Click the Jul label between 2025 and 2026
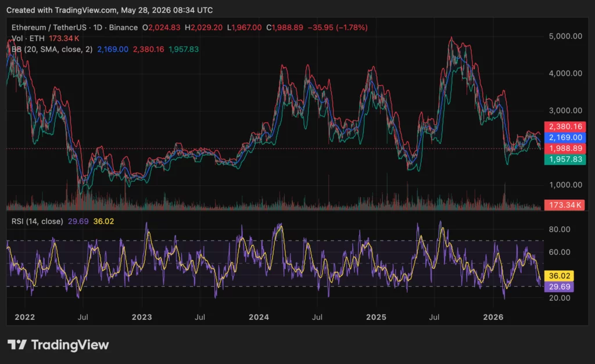595x364 pixels. click(x=434, y=318)
